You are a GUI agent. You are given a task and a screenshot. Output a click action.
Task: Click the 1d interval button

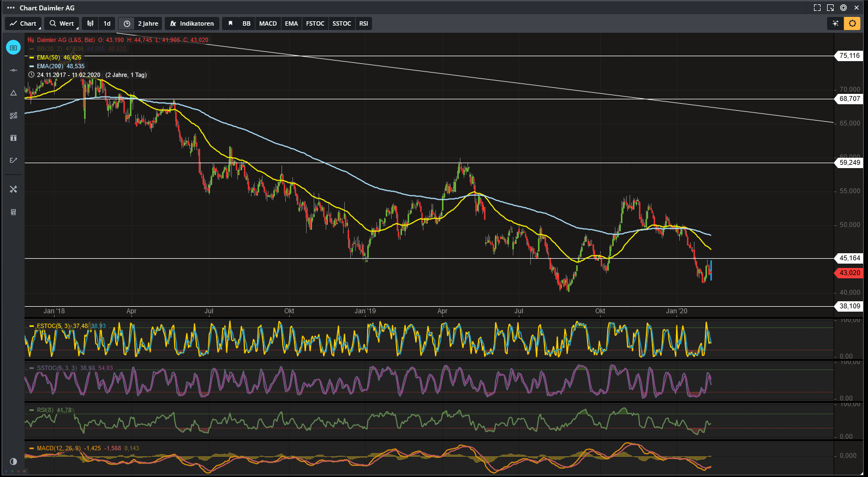point(107,23)
